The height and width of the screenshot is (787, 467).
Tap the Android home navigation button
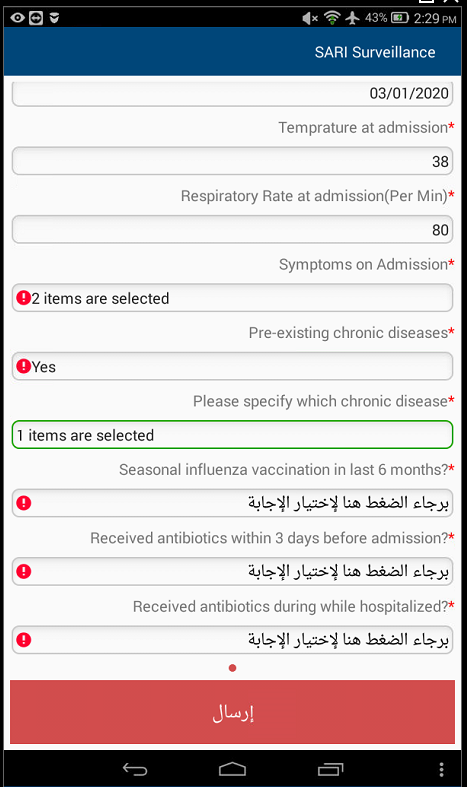(x=232, y=768)
